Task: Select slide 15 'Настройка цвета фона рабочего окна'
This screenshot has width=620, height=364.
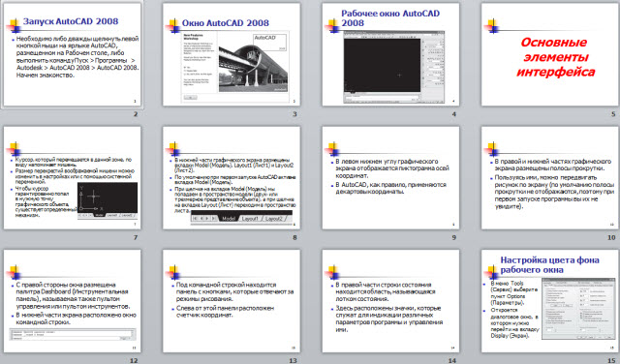Action: tap(550, 301)
